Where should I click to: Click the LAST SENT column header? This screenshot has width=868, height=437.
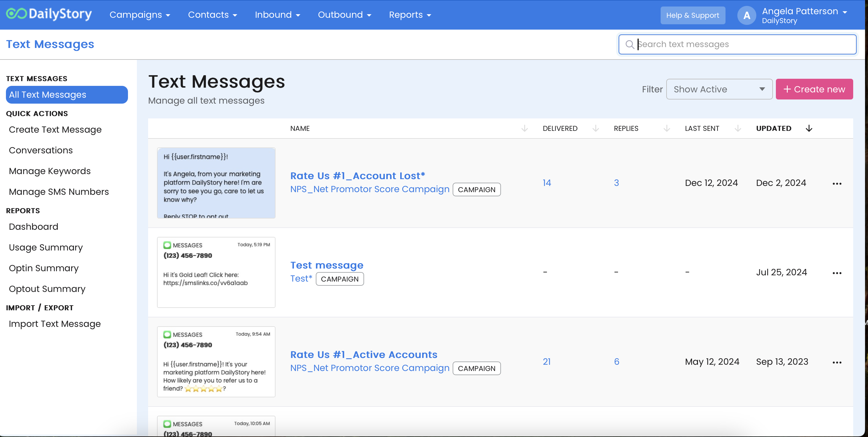pos(702,128)
